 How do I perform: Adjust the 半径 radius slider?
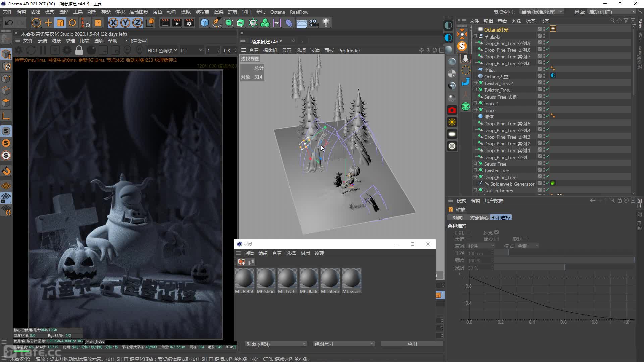[564, 253]
